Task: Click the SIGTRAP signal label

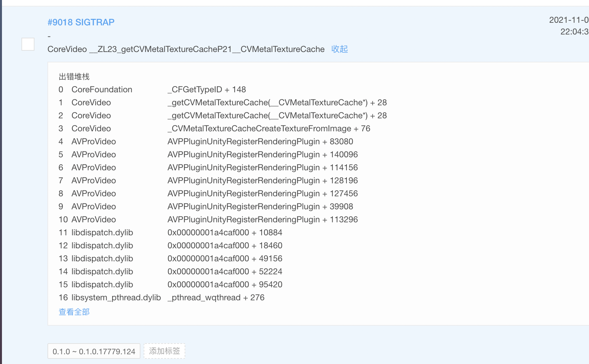Action: [x=98, y=22]
